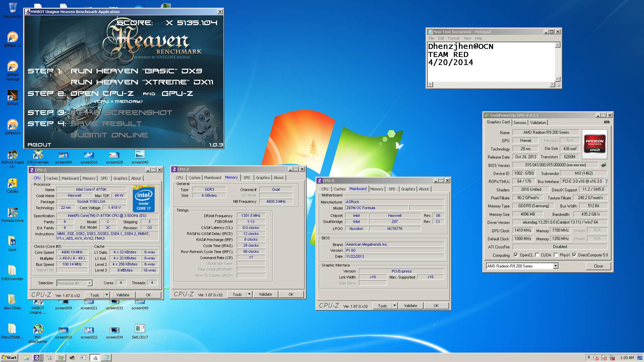Screen dimensions: 644x362
Task: Open SPD tab in the CPU-Z Memory window
Action: pos(247,178)
